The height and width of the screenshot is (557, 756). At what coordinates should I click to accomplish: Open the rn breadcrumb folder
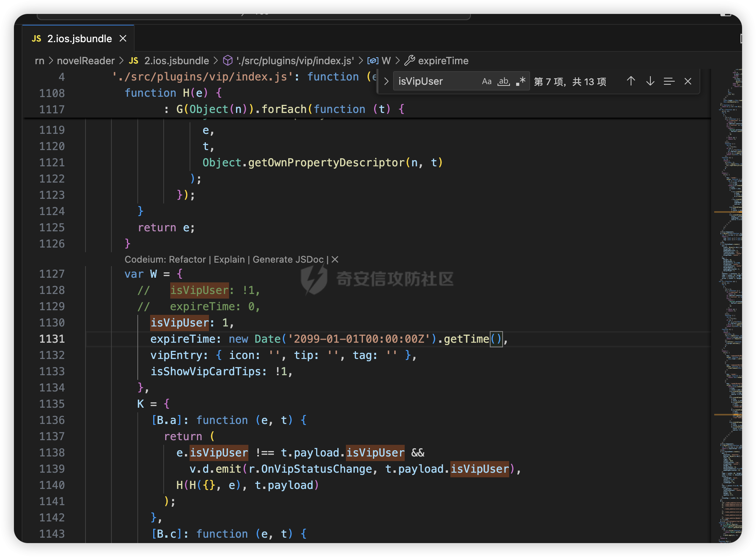(x=39, y=61)
